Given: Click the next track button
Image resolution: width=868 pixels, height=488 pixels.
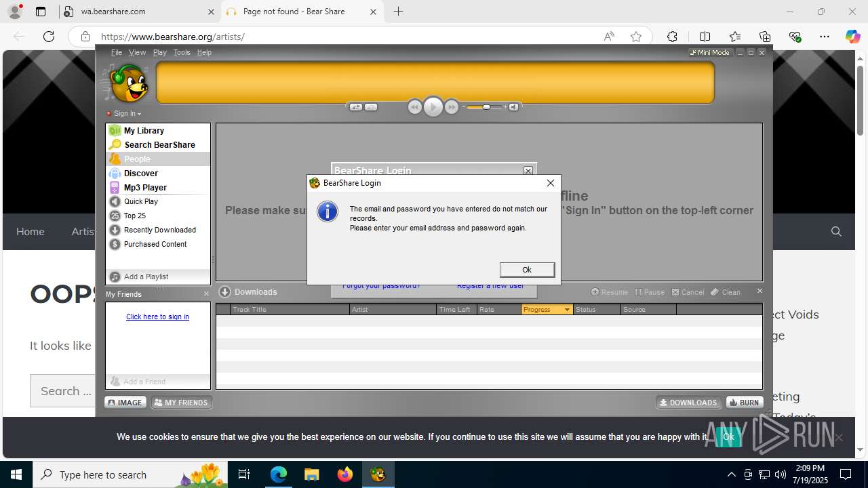Looking at the screenshot, I should pos(452,107).
